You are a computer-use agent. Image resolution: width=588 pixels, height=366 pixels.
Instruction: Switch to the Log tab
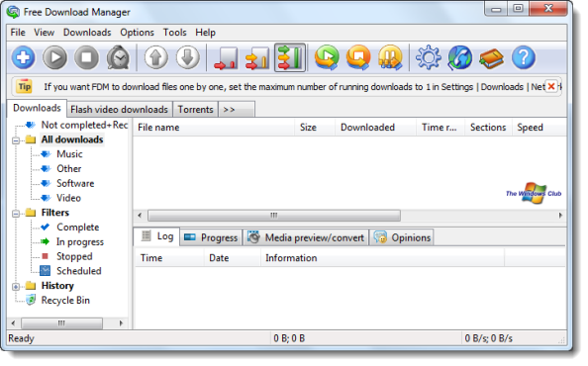(x=156, y=236)
